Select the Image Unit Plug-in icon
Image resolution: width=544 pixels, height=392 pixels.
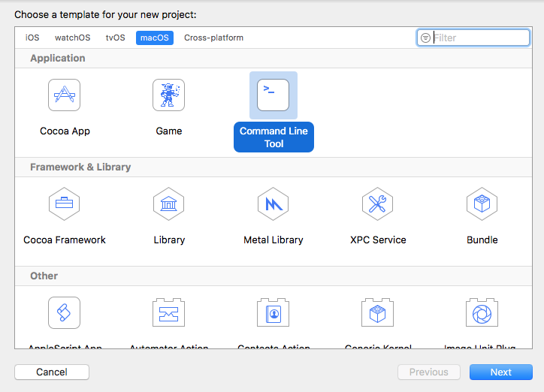482,312
